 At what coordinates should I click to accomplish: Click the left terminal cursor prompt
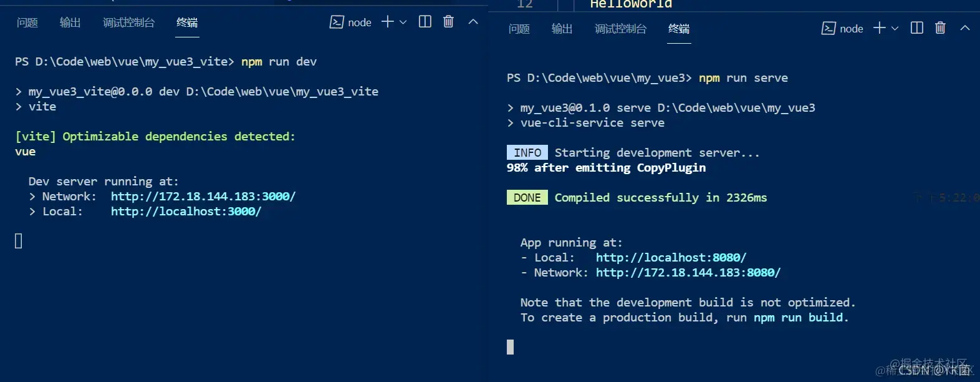coord(19,241)
